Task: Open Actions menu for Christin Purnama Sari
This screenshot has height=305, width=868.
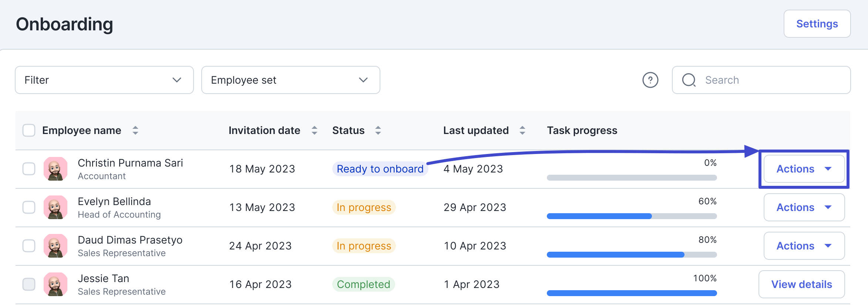Action: point(804,169)
